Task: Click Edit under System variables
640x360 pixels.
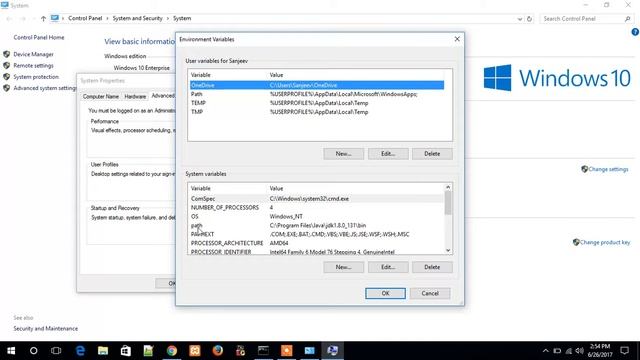Action: click(x=388, y=267)
